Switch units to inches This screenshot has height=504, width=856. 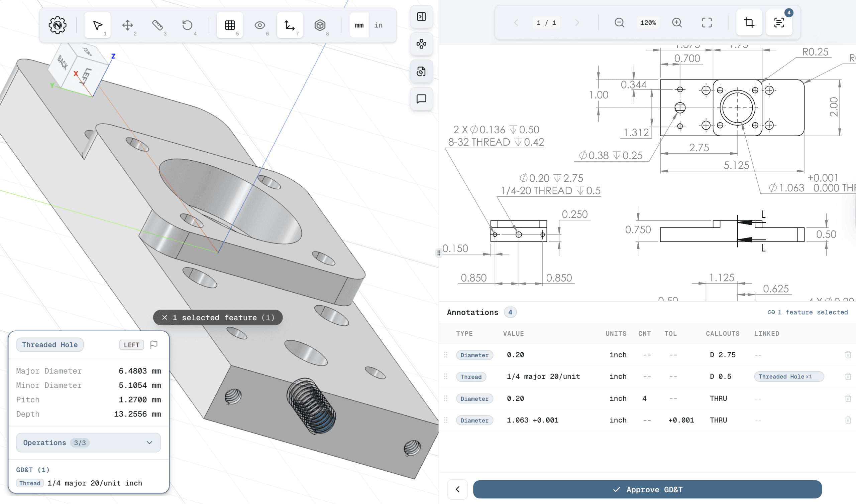click(x=378, y=25)
